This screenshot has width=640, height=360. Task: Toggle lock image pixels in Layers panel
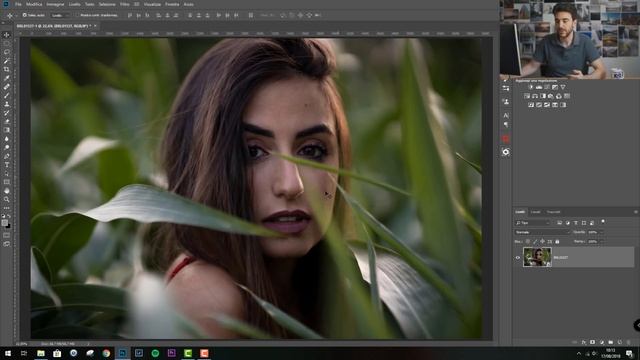(x=535, y=242)
